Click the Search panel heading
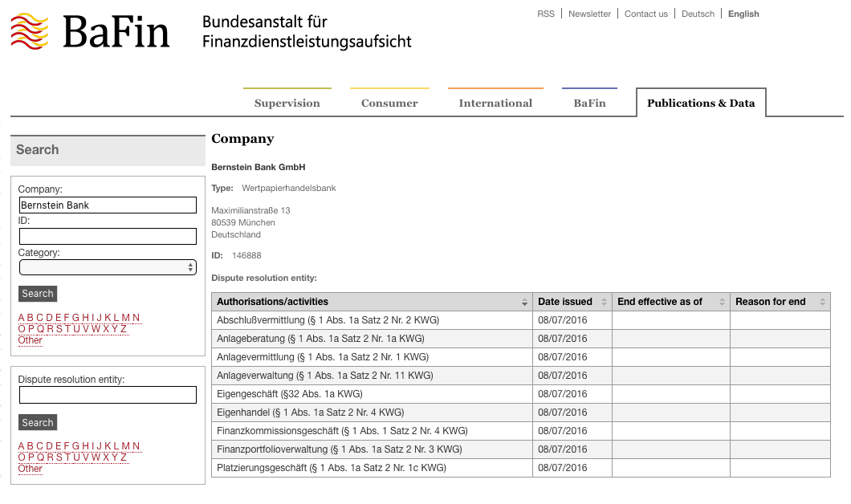Image resolution: width=851 pixels, height=504 pixels. point(38,150)
